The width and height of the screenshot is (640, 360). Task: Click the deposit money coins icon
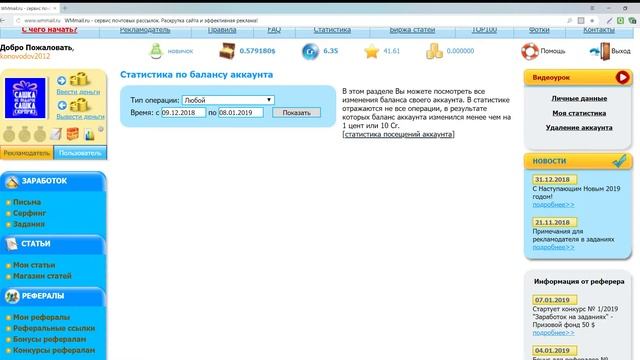click(x=79, y=80)
